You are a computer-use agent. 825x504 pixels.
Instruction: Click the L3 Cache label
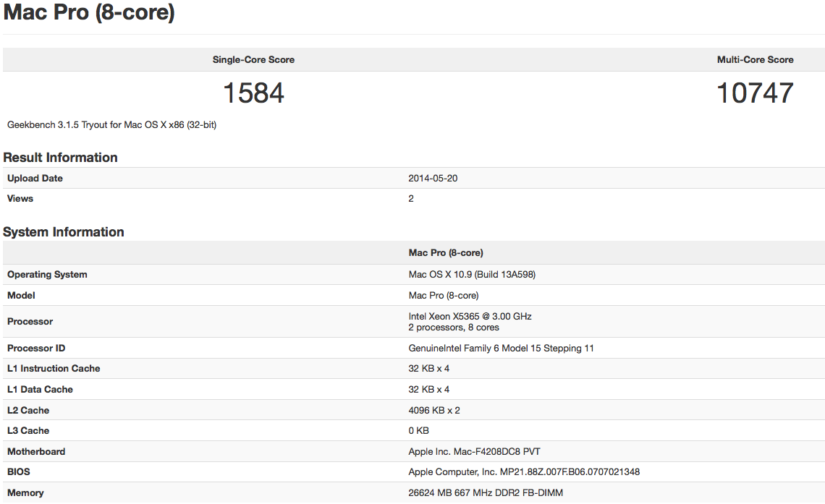tap(28, 431)
